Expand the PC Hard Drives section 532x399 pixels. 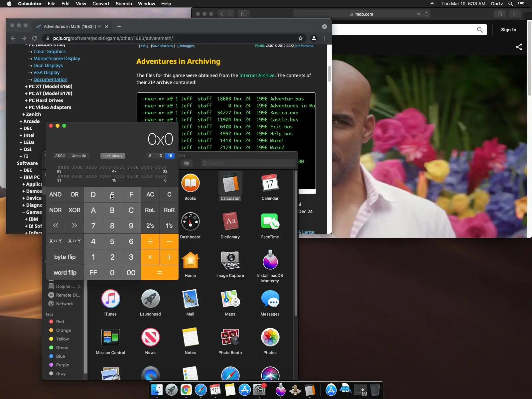point(44,100)
